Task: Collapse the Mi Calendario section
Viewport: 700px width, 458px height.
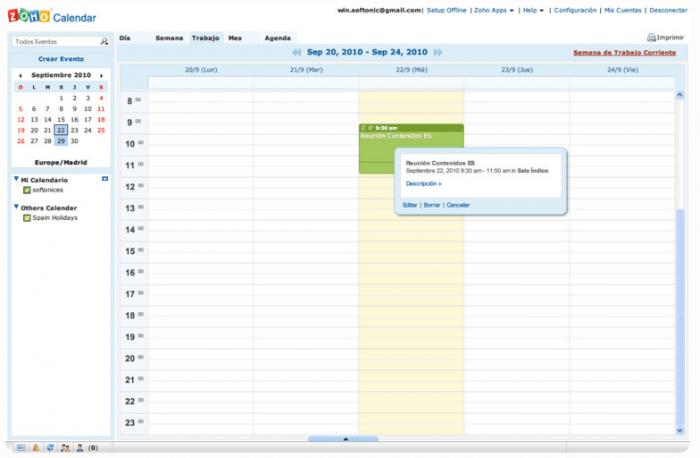Action: (x=17, y=179)
